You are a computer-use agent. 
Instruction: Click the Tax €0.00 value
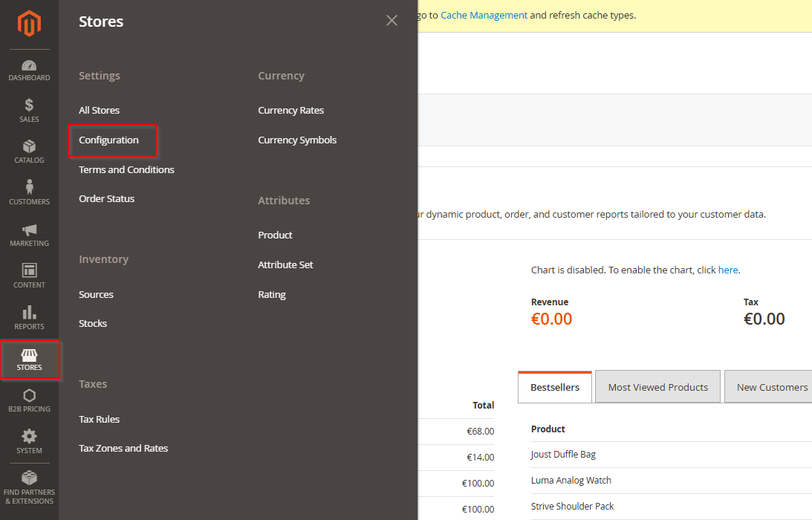click(x=764, y=319)
